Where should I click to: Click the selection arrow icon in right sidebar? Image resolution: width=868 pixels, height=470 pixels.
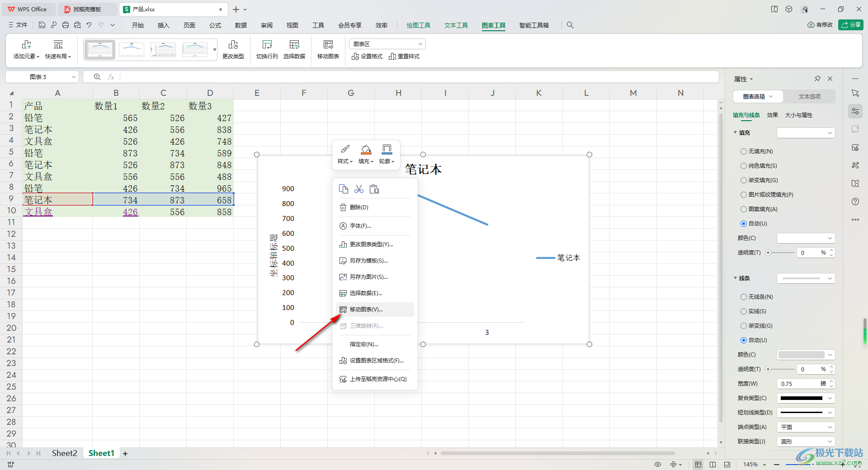point(855,93)
